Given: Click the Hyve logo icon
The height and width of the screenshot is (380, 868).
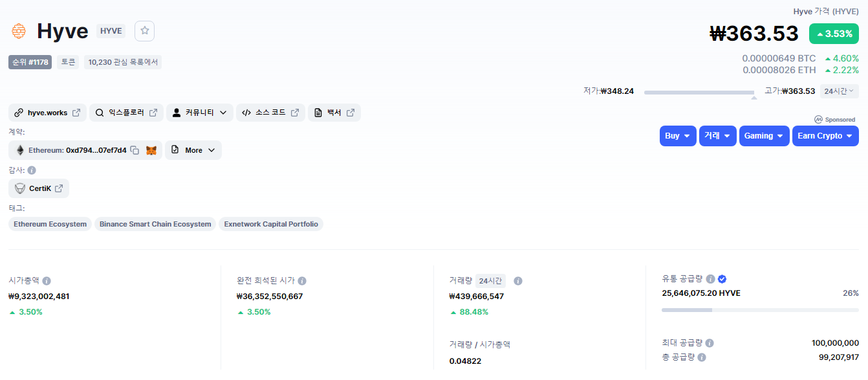Looking at the screenshot, I should [x=19, y=31].
